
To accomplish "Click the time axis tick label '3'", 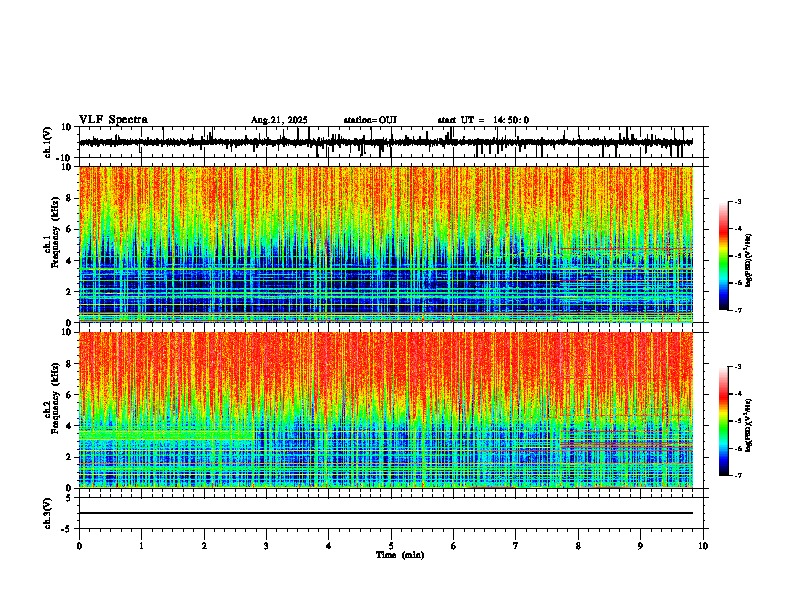I will (x=266, y=546).
